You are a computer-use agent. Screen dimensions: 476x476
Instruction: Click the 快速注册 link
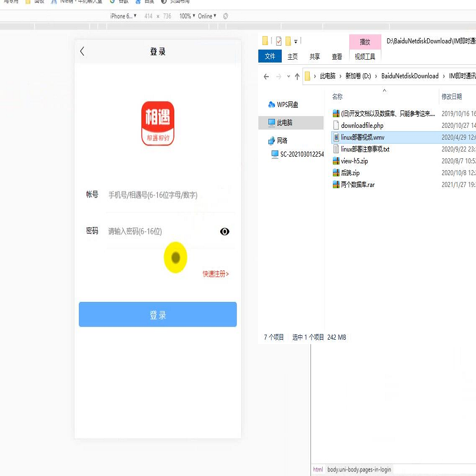(x=216, y=274)
